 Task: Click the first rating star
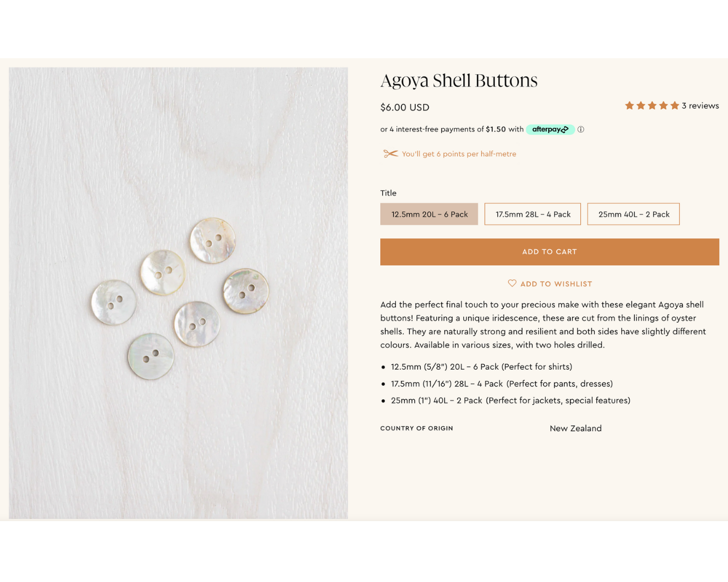[x=629, y=106]
